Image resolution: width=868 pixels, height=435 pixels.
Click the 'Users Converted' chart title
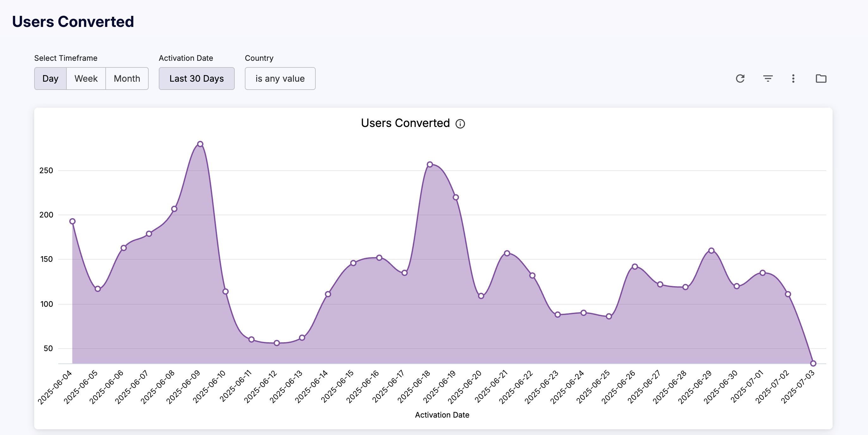click(x=405, y=123)
